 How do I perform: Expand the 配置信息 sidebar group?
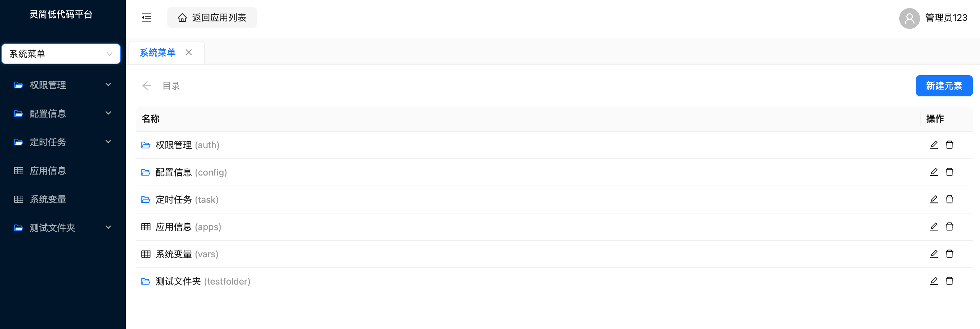coord(62,113)
